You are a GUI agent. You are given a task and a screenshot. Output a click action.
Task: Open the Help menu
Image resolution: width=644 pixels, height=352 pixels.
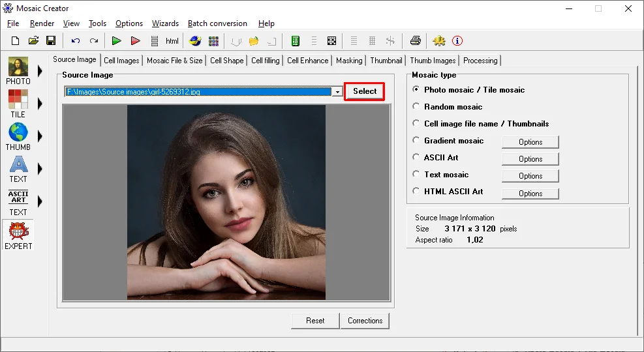tap(266, 23)
